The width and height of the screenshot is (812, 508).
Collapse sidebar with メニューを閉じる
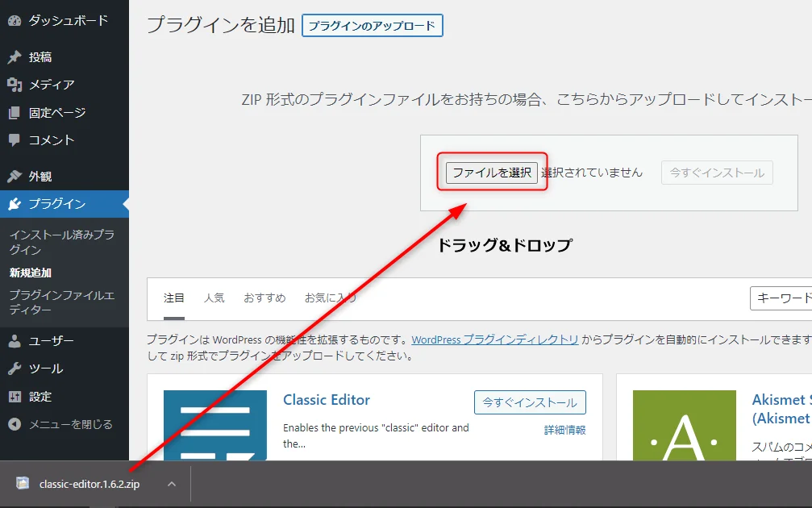point(65,424)
